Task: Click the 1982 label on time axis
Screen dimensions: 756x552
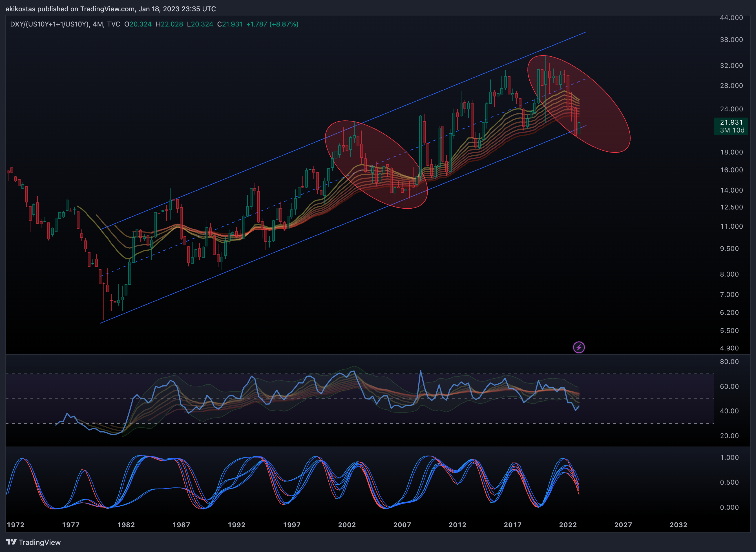Action: pos(126,525)
